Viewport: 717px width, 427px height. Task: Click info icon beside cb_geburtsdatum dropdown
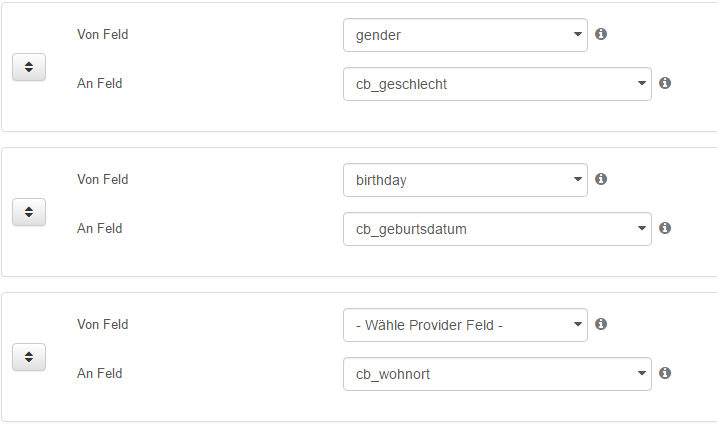click(x=665, y=228)
